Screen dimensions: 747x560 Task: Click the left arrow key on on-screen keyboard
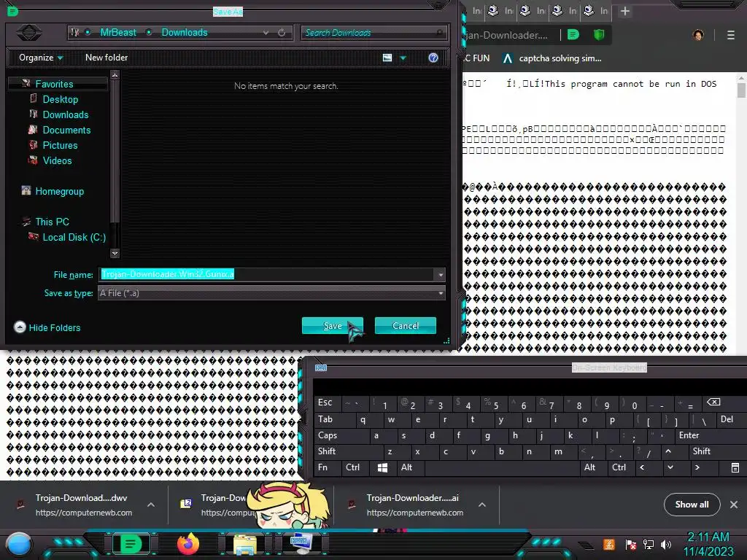(642, 467)
